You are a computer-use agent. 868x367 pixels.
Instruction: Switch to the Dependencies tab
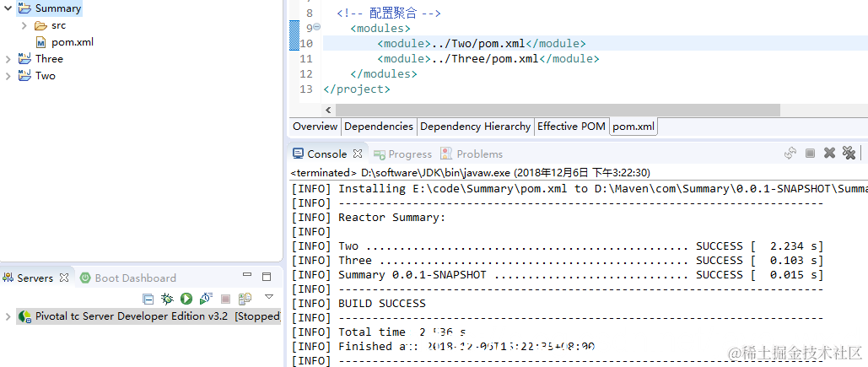(x=379, y=127)
